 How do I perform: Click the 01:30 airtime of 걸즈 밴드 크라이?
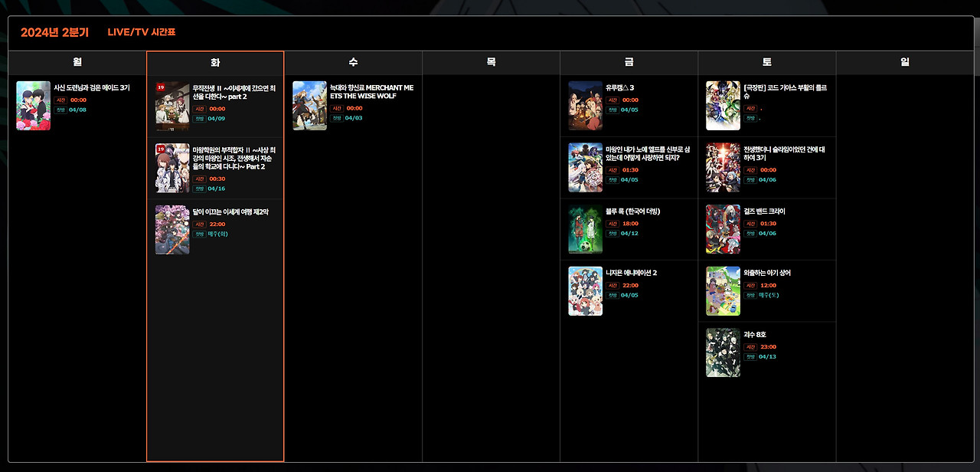pos(768,224)
